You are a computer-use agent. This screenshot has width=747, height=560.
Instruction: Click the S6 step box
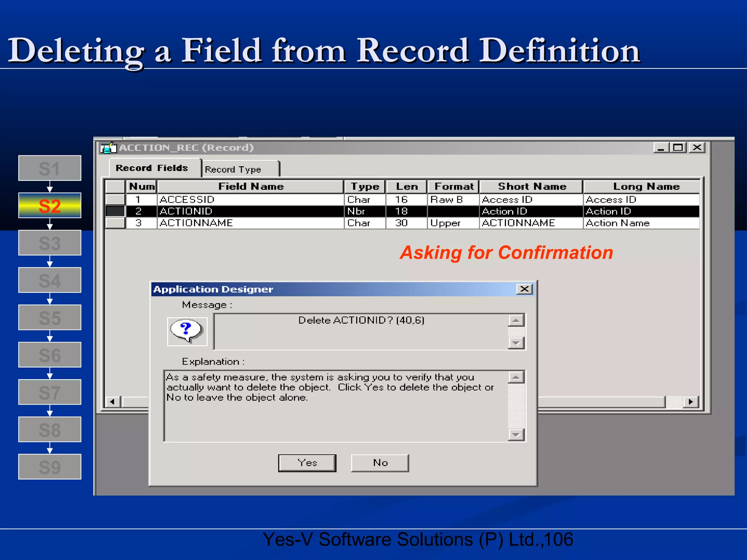(x=50, y=355)
